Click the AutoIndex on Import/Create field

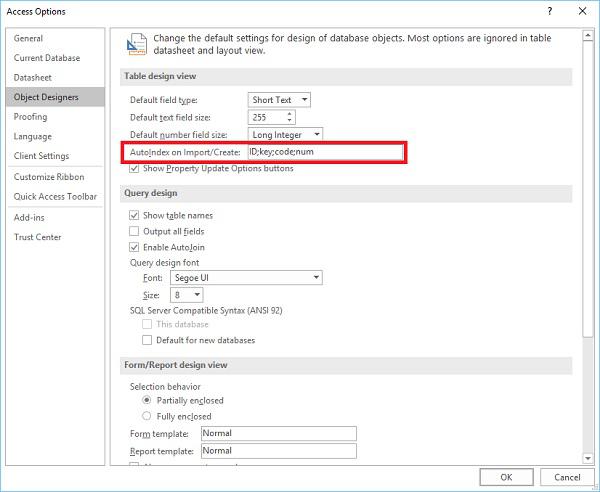click(324, 152)
